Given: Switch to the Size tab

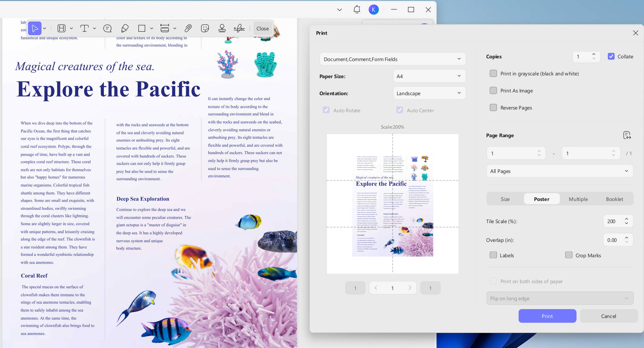Looking at the screenshot, I should click(505, 199).
